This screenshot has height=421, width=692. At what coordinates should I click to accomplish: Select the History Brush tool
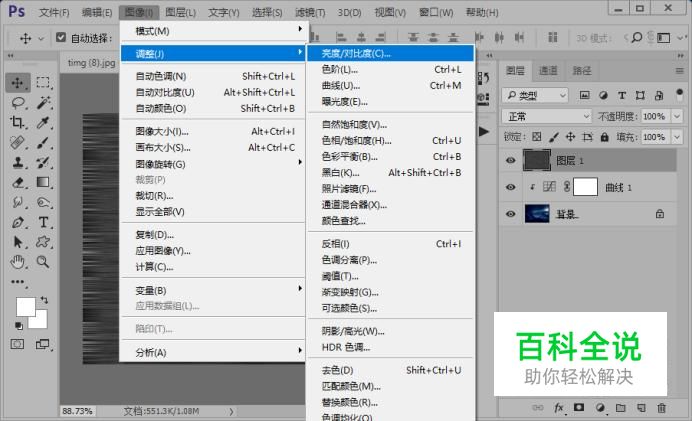[43, 162]
